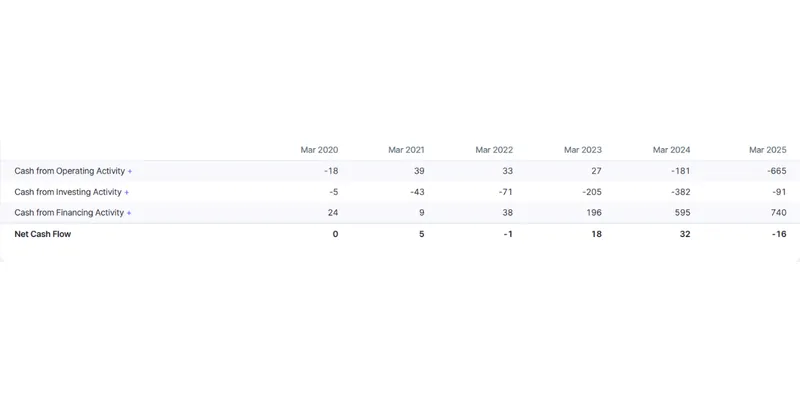The image size is (800, 400).
Task: Click the Mar 2022 column header
Action: [494, 150]
